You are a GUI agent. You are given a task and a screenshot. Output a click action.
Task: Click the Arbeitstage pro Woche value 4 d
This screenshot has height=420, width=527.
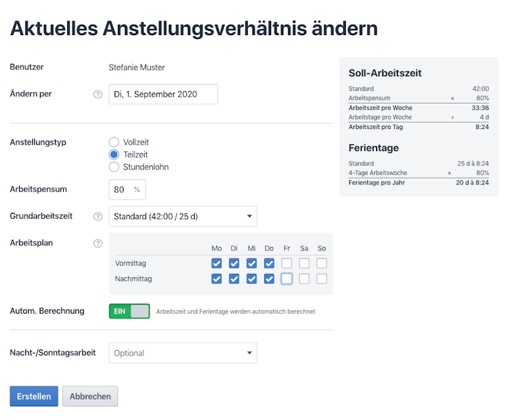[x=484, y=117]
